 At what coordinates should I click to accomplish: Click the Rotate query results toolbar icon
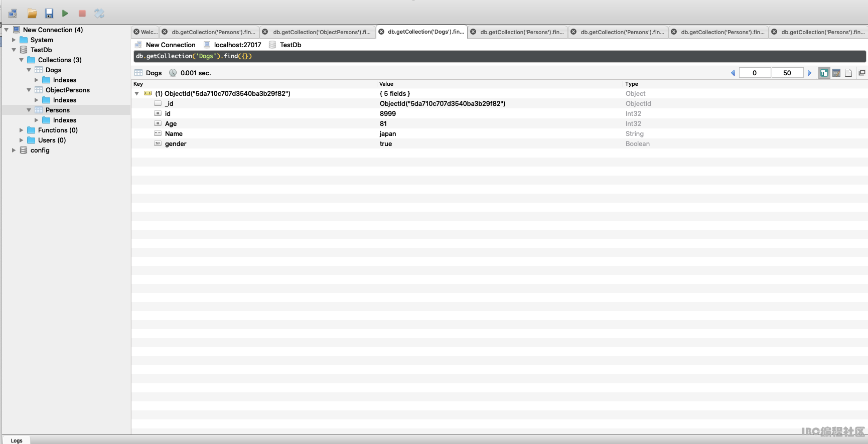point(99,14)
